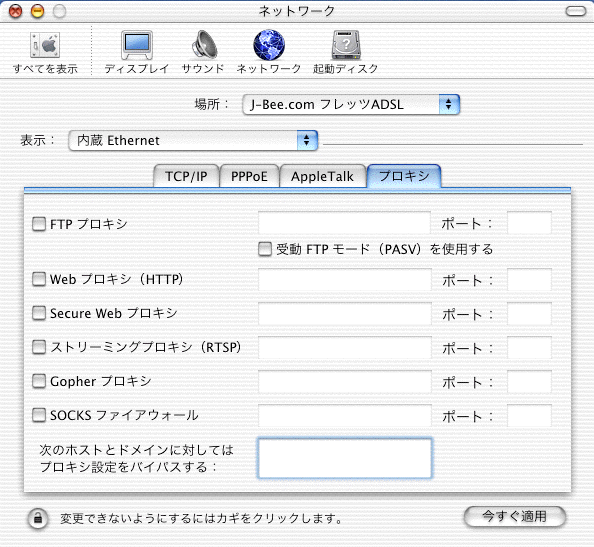The height and width of the screenshot is (547, 594).
Task: Open the 場所 location dropdown
Action: [351, 104]
